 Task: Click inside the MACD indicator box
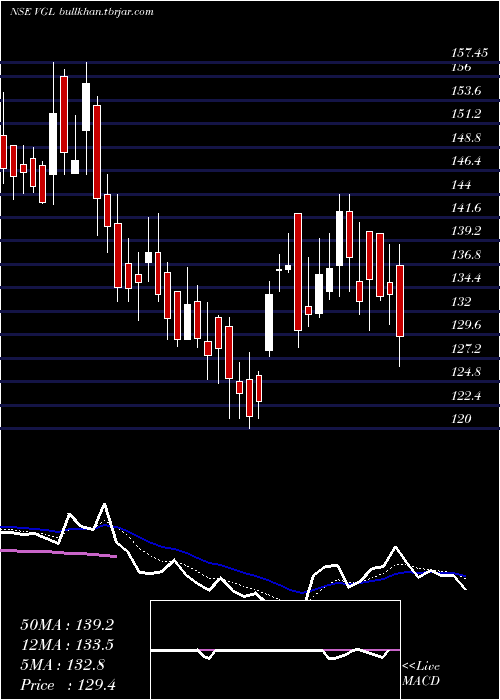275,650
